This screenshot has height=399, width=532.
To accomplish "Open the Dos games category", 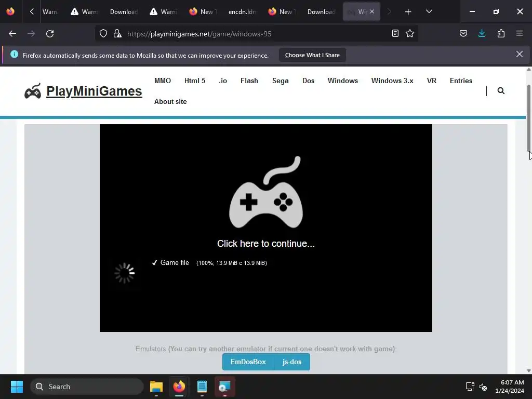I will [309, 81].
